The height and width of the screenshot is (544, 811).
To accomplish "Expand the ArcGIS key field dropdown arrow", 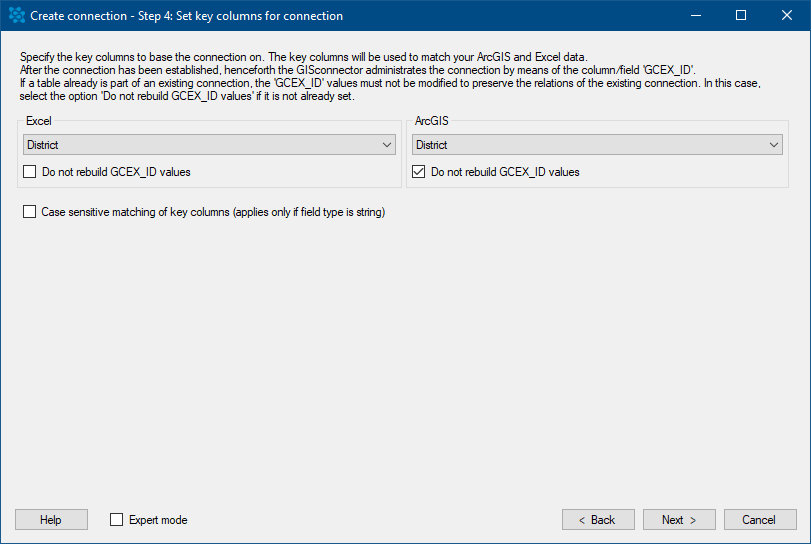I will (x=774, y=145).
